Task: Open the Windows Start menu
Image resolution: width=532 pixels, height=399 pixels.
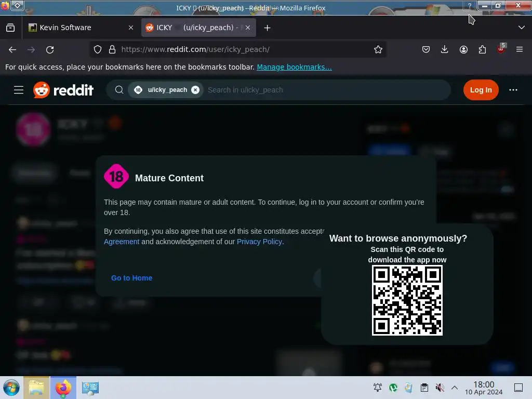Action: pyautogui.click(x=11, y=388)
